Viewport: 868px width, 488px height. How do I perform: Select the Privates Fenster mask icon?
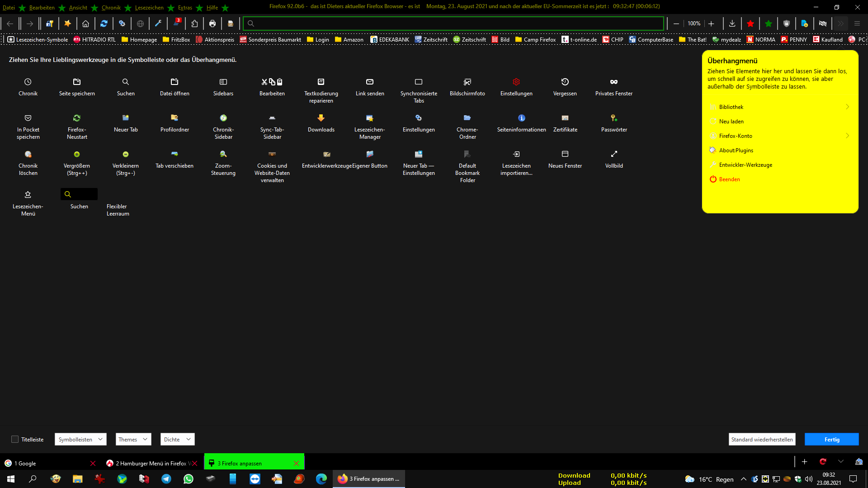click(613, 82)
